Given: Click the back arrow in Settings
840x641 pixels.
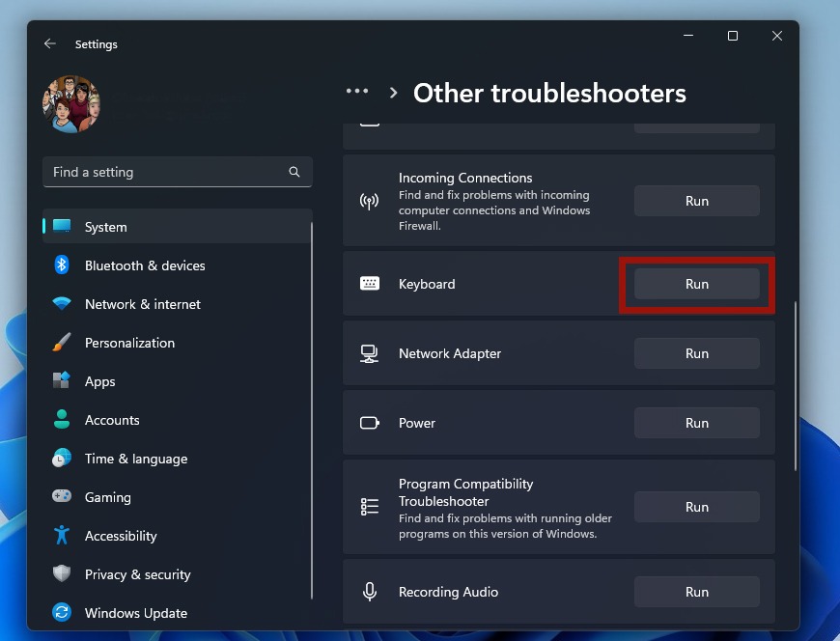Looking at the screenshot, I should tap(48, 43).
